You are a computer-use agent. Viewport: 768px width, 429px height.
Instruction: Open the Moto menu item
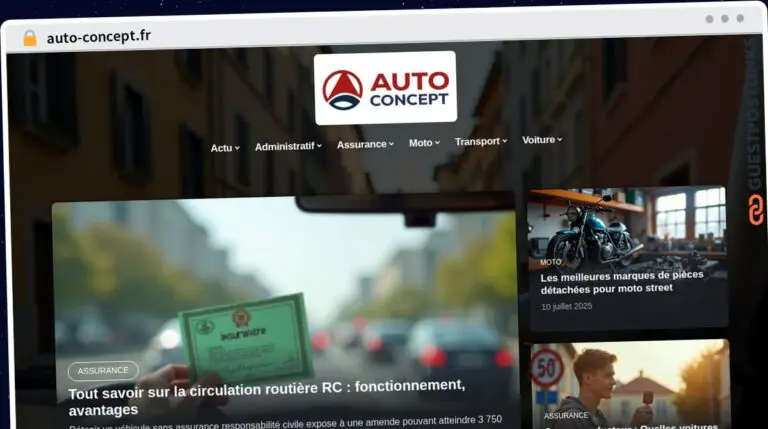[424, 143]
